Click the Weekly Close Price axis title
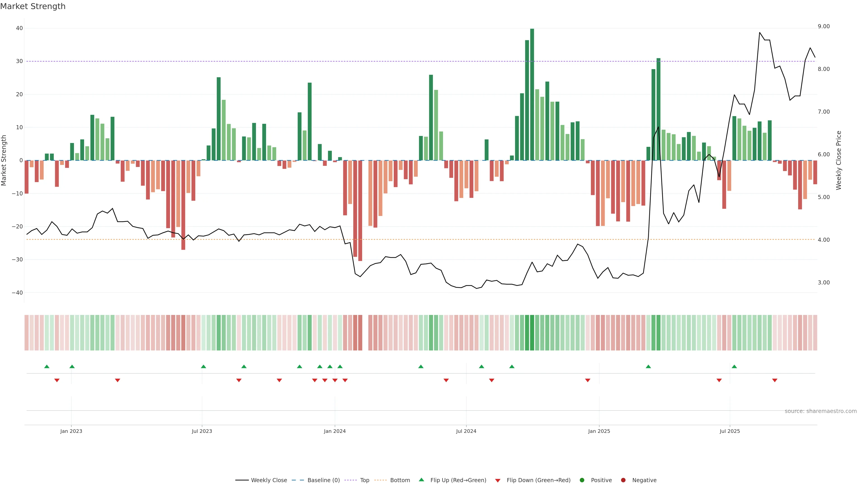 839,160
